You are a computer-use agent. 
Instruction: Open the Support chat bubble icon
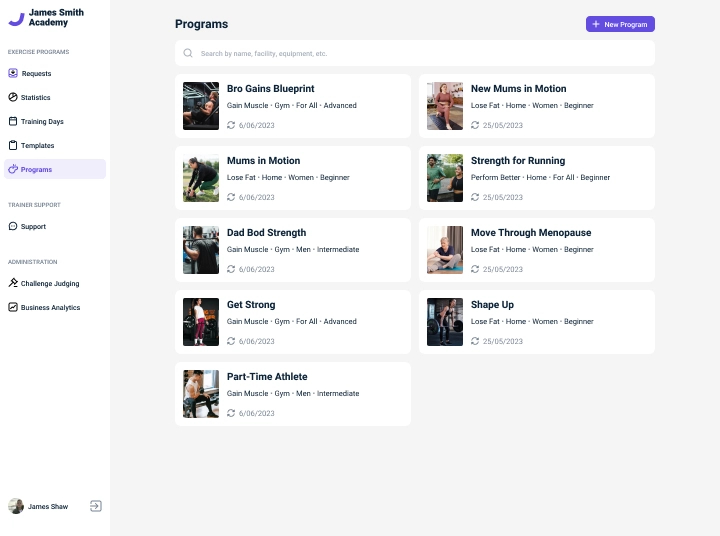[13, 226]
